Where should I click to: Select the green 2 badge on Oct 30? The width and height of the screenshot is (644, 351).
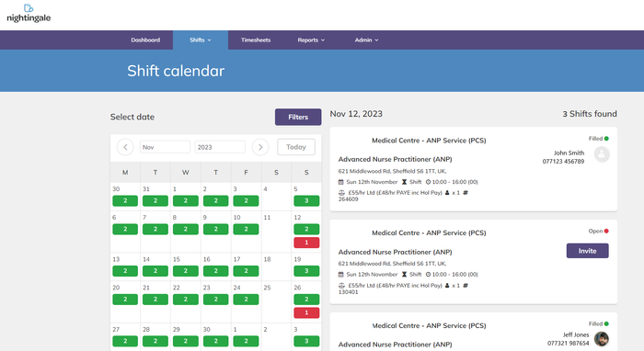(x=125, y=200)
